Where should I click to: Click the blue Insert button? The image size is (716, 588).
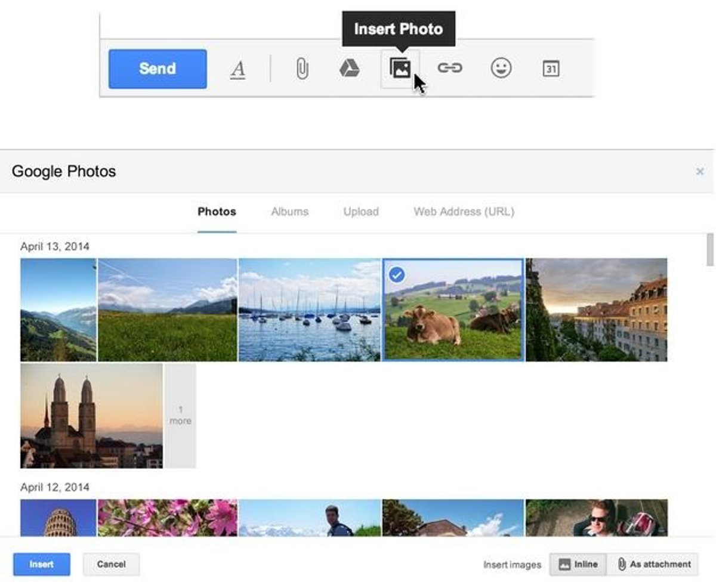click(x=42, y=564)
